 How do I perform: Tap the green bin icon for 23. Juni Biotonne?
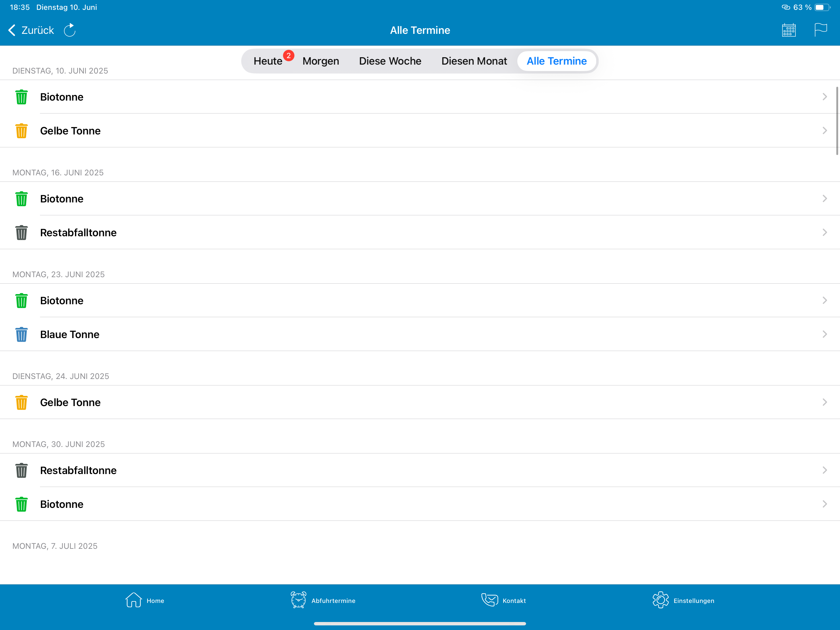click(x=21, y=300)
